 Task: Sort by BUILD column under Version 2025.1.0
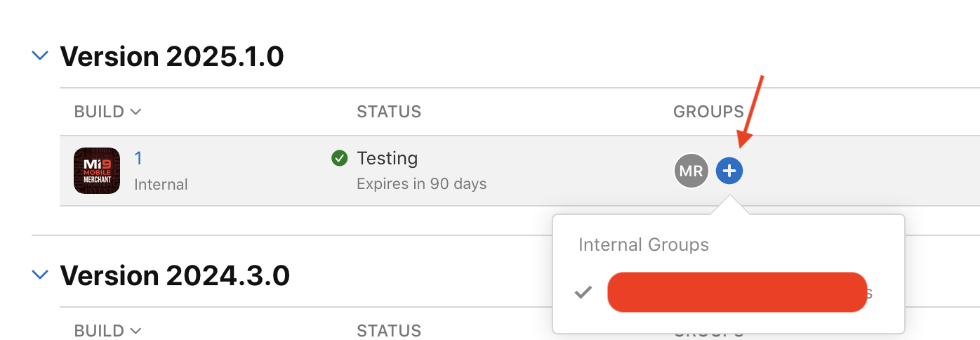pyautogui.click(x=107, y=112)
